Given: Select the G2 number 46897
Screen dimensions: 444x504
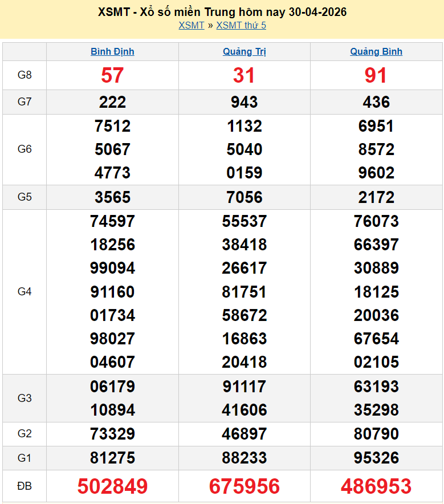Looking at the screenshot, I should coord(245,434).
